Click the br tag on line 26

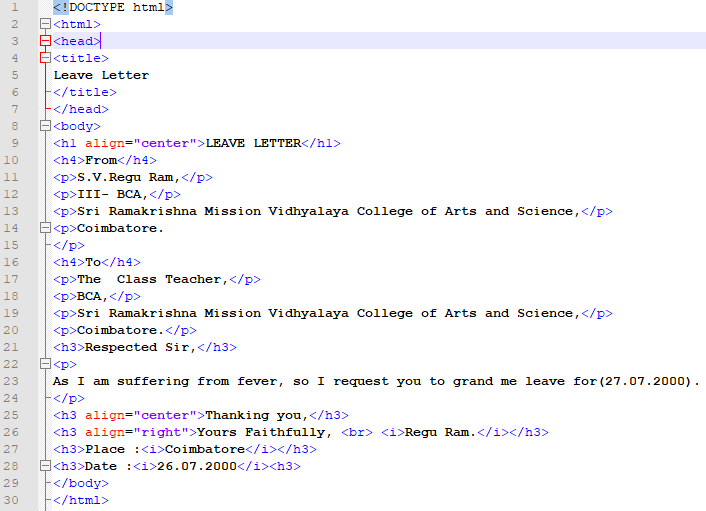coord(357,432)
